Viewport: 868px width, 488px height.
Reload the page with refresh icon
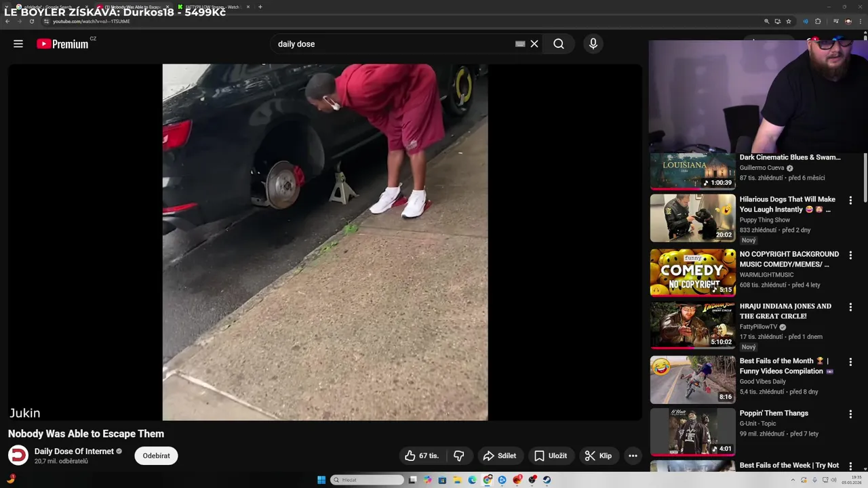(32, 21)
